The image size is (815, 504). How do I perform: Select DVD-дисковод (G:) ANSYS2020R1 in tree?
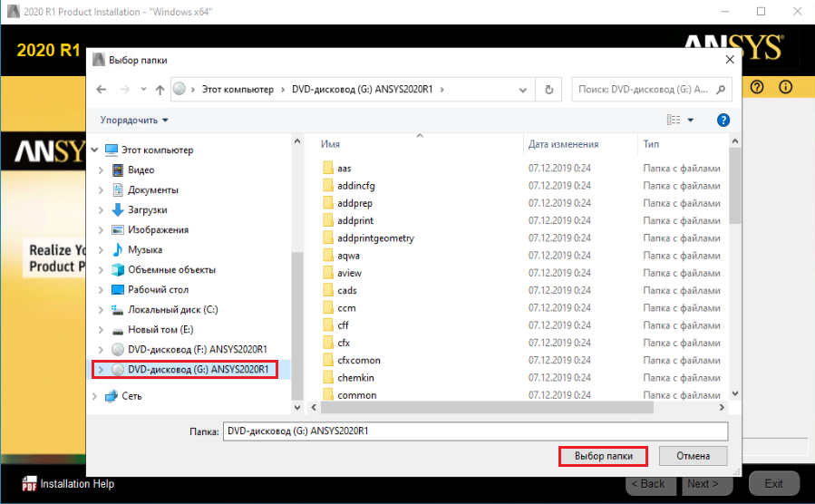(198, 370)
